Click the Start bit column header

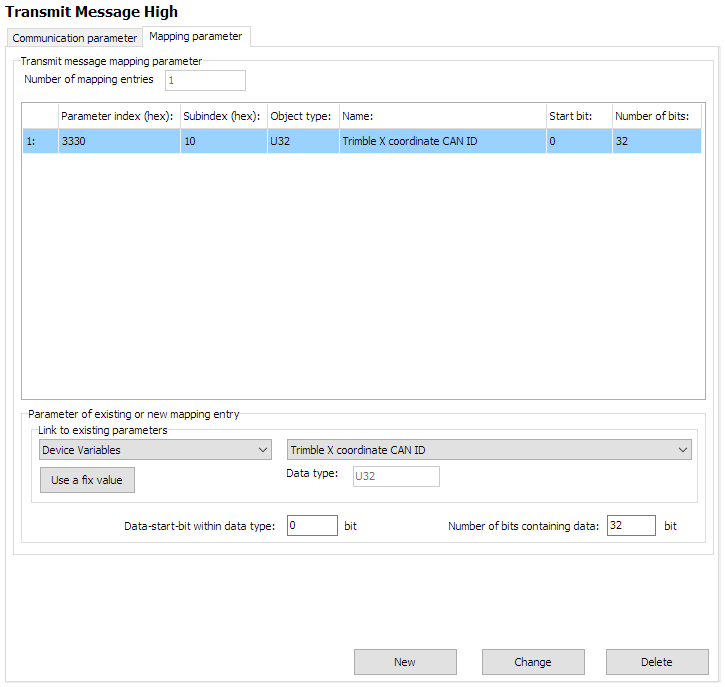(x=577, y=116)
